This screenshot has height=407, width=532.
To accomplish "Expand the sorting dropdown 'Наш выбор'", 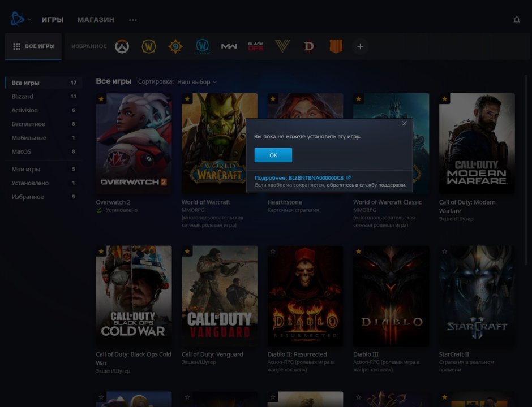I will point(196,82).
